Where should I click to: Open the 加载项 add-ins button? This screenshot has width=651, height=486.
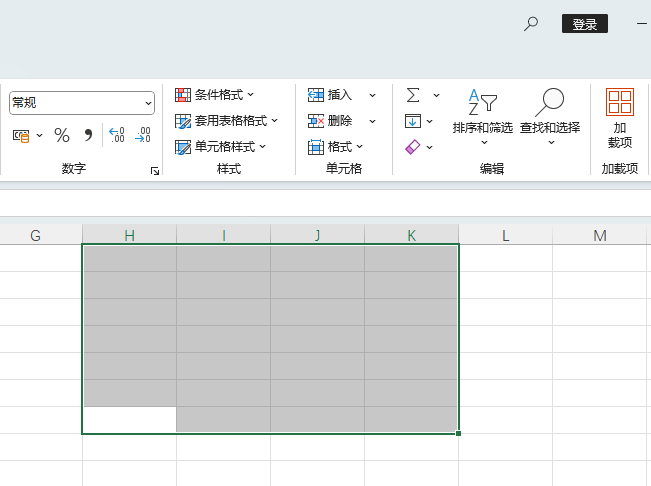(x=620, y=118)
